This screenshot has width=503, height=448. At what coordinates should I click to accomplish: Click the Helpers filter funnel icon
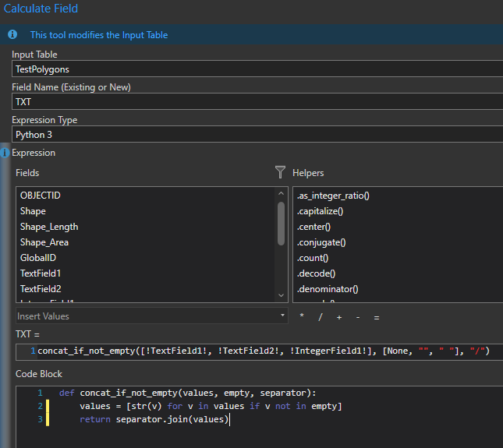pyautogui.click(x=281, y=172)
